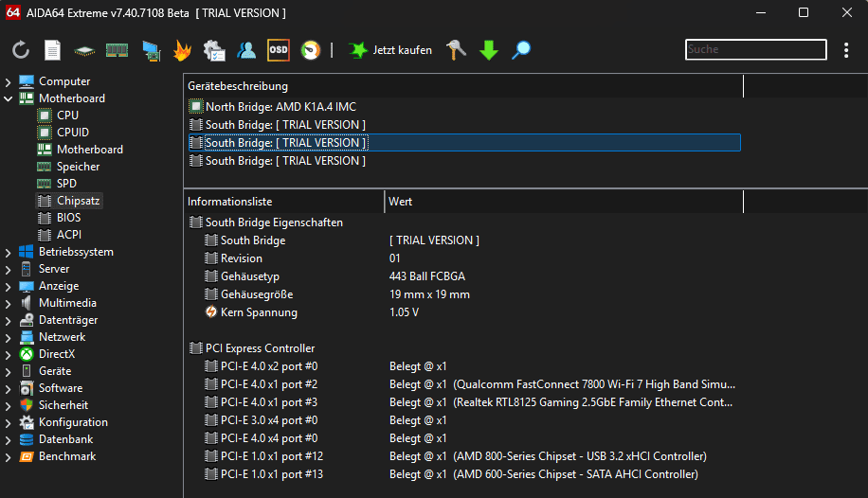Click the green download arrow icon
This screenshot has height=498, width=868.
(489, 50)
